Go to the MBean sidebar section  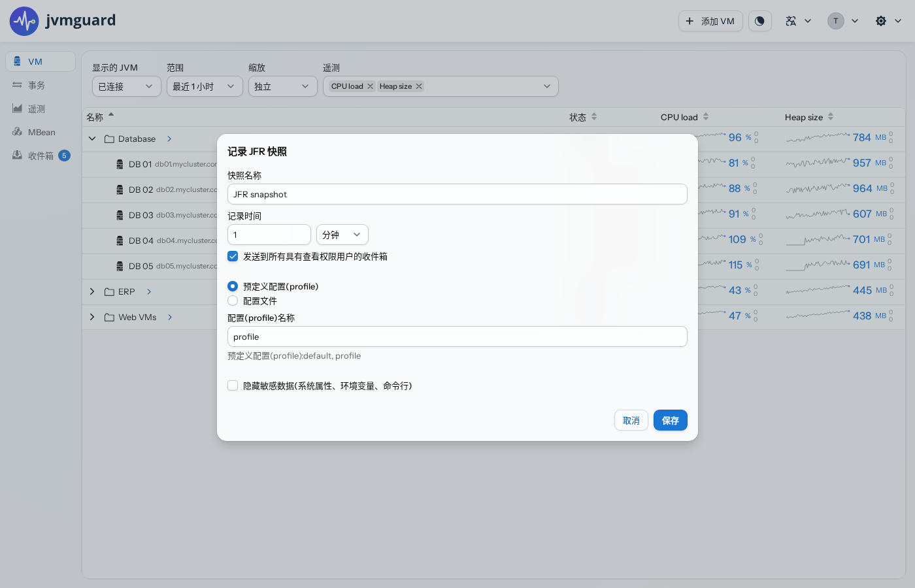point(41,132)
